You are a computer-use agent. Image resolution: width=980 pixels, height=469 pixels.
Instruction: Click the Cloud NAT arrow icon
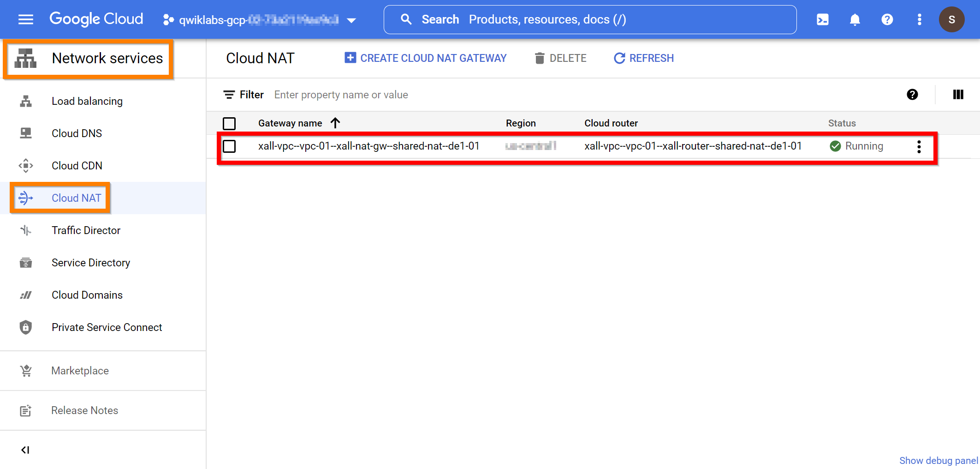(x=26, y=198)
